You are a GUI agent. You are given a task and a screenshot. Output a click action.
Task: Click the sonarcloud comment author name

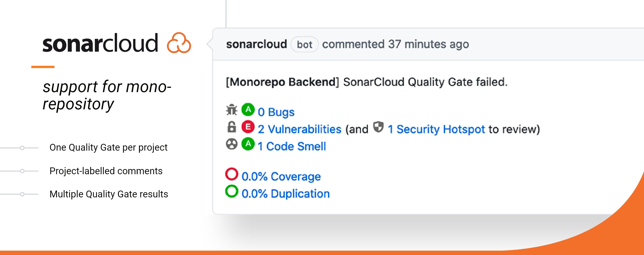[x=256, y=44]
